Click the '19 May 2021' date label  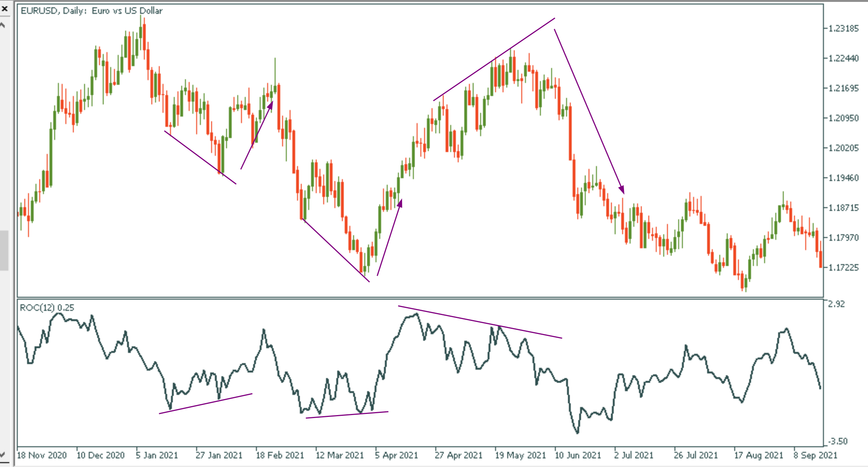click(x=521, y=455)
